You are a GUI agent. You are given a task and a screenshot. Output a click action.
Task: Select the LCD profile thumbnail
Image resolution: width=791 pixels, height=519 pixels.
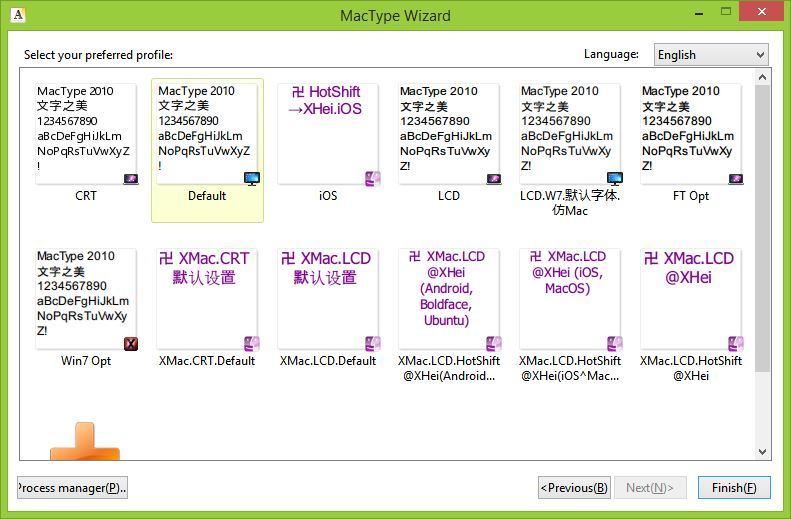click(449, 134)
